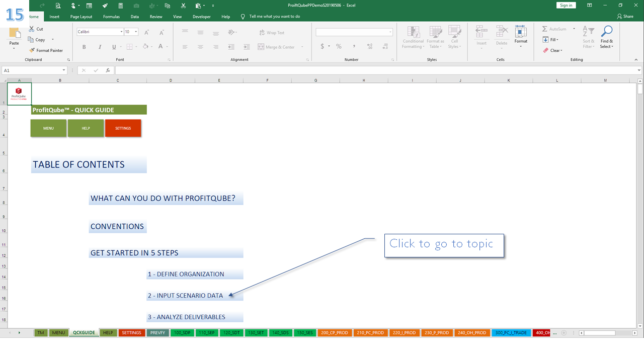Open the Borders button

(129, 47)
